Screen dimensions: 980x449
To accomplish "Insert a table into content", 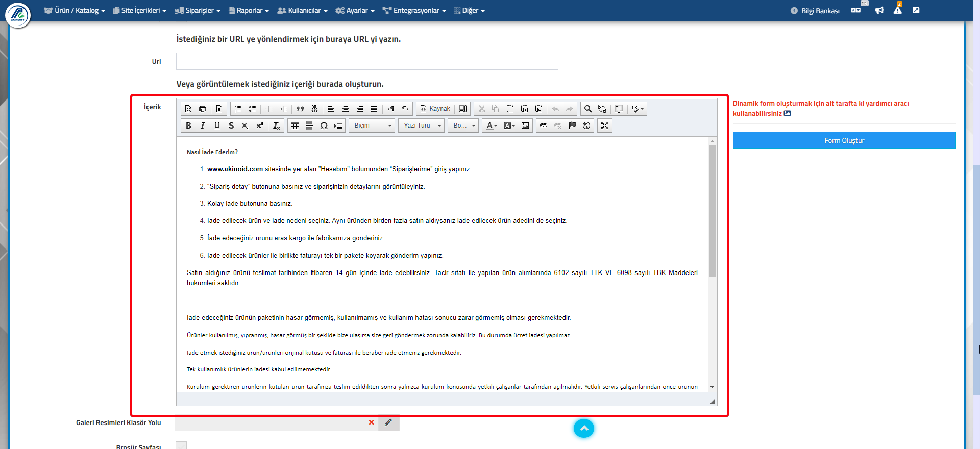I will click(x=295, y=126).
